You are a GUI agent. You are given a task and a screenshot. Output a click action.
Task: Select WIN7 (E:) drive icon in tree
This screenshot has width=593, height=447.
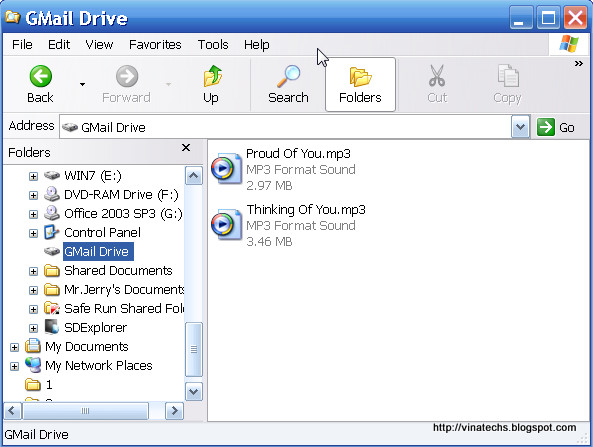tap(52, 175)
